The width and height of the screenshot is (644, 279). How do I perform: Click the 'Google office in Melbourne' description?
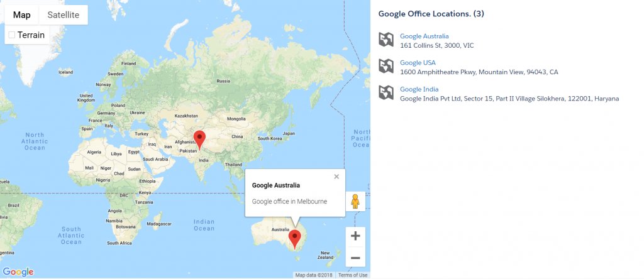point(289,202)
